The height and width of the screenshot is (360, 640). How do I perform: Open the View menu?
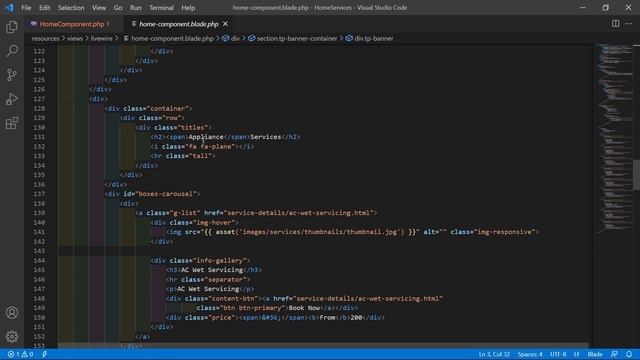point(99,8)
